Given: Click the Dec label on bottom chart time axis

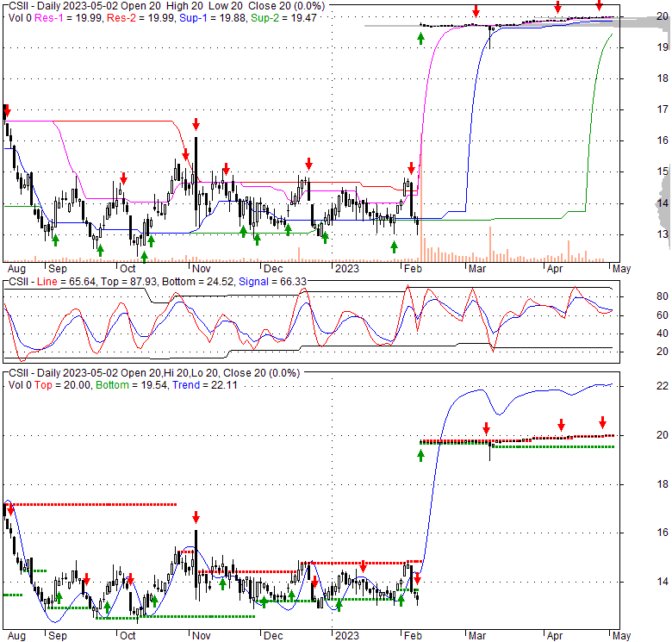Looking at the screenshot, I should pos(273,636).
